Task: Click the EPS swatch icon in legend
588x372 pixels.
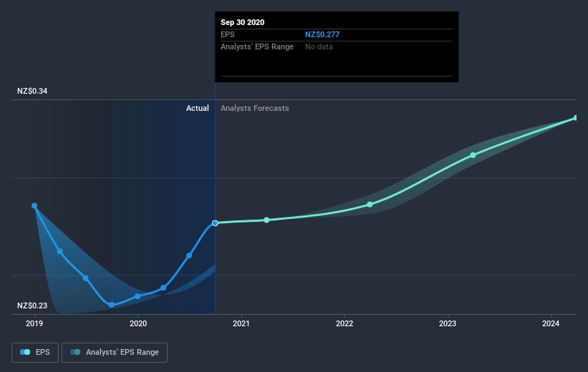Action: tap(25, 352)
